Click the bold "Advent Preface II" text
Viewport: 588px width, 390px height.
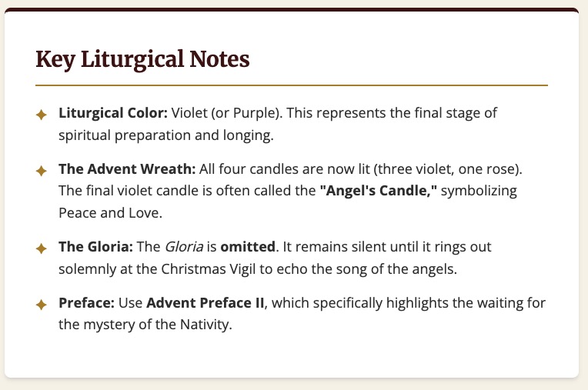click(205, 303)
